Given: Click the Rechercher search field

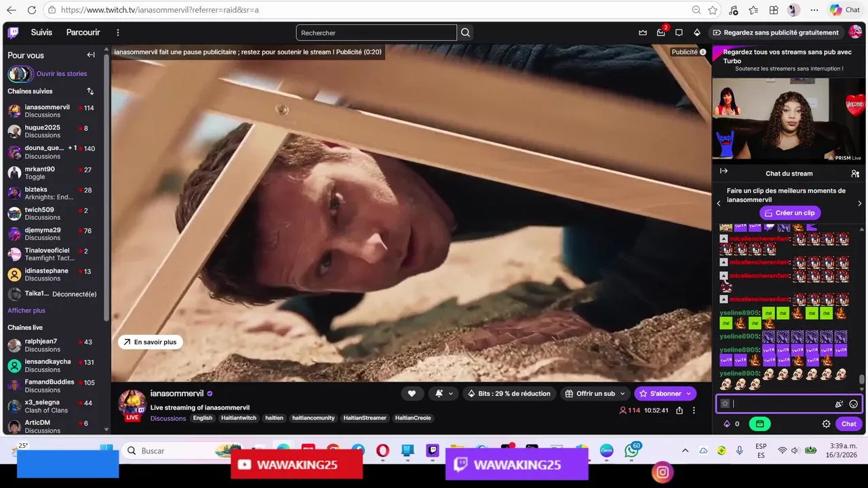Looking at the screenshot, I should [376, 33].
